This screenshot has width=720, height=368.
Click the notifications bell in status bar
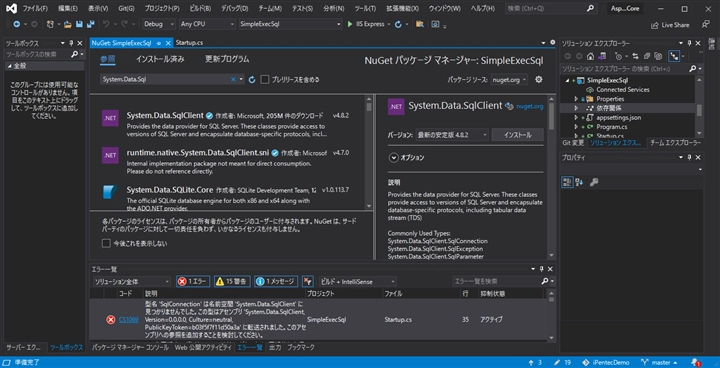(695, 362)
